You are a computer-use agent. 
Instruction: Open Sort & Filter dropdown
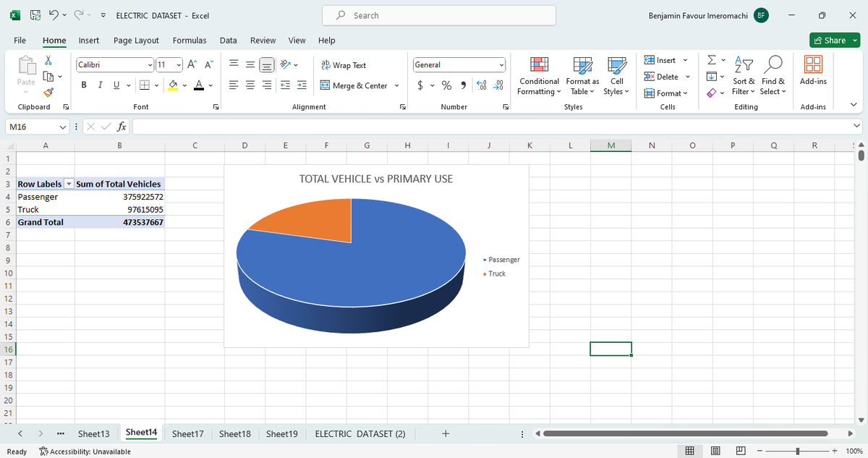pyautogui.click(x=744, y=75)
